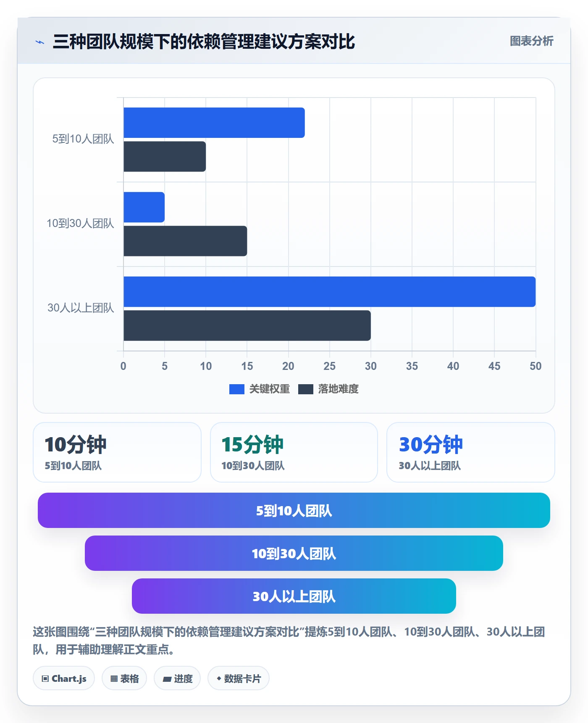This screenshot has height=723, width=588.
Task: Select the Chart.js tag chip
Action: tap(64, 678)
